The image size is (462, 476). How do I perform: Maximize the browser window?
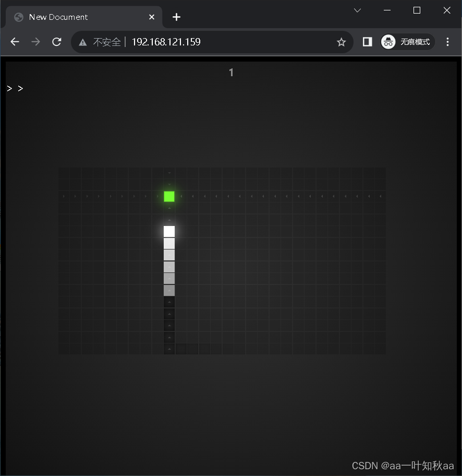(417, 10)
